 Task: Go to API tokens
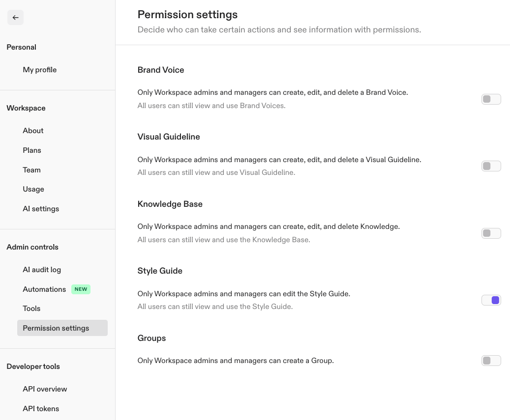(x=41, y=409)
